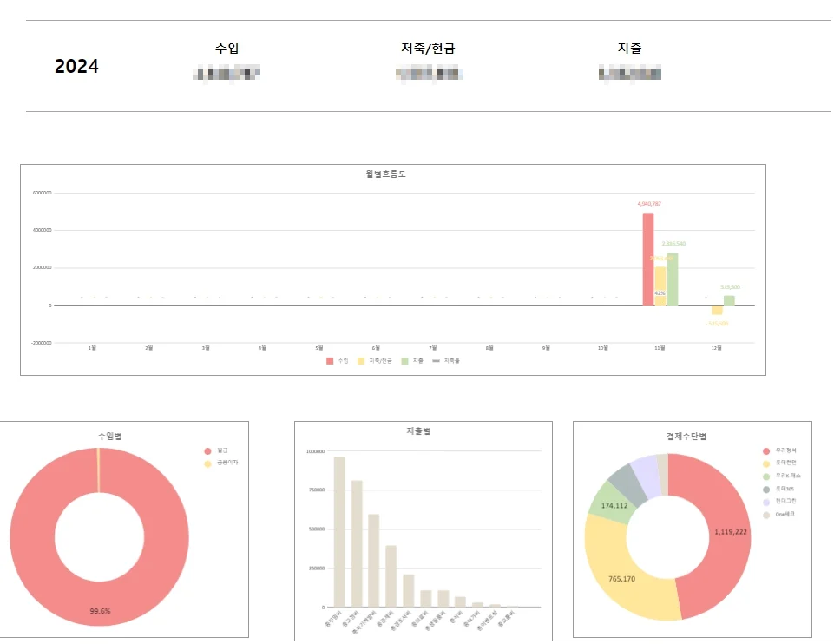Click the red top legend dot in 결제수단별
This screenshot has width=834, height=644.
766,451
